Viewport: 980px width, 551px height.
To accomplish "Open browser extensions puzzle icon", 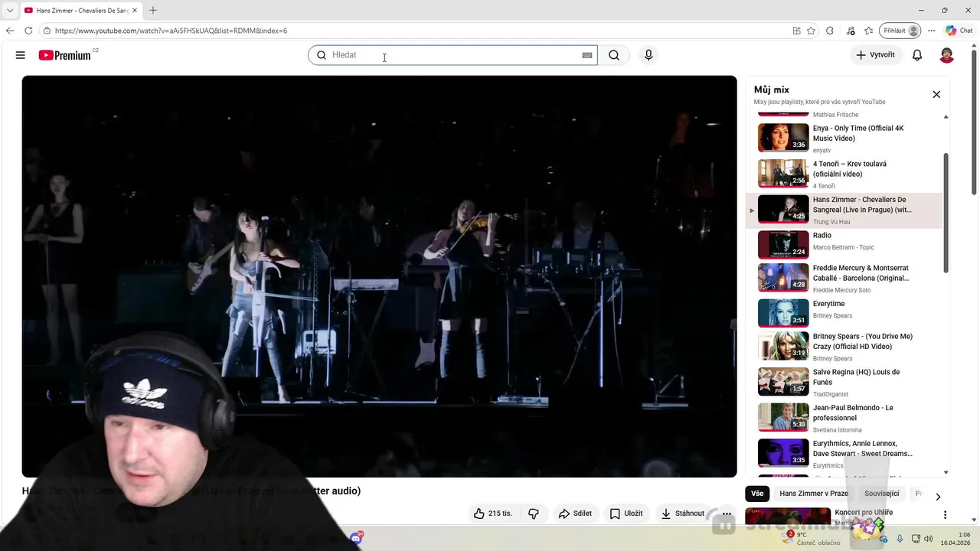I will (x=830, y=31).
